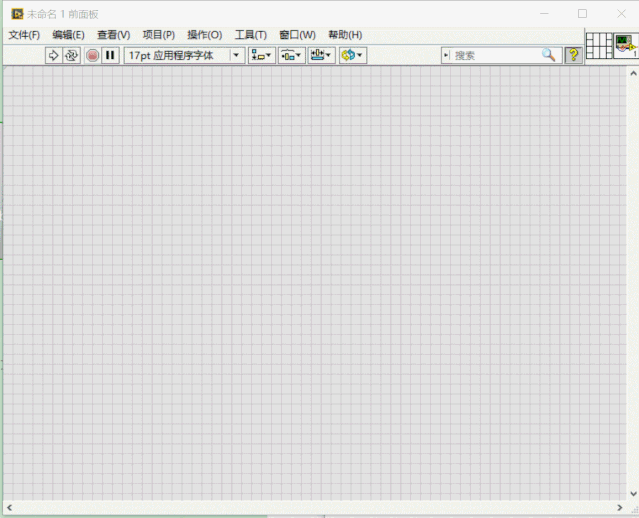Click the vertical scrollbar down arrow
The width and height of the screenshot is (639, 518).
coord(633,494)
